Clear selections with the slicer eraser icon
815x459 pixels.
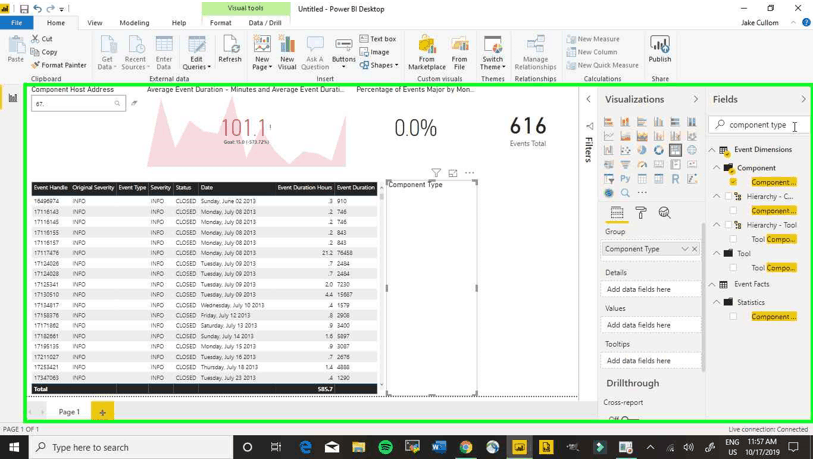[134, 103]
